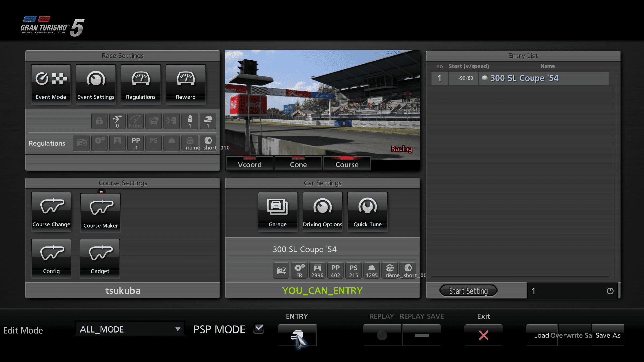644x362 pixels.
Task: Select the Vcoord tab
Action: point(250,164)
